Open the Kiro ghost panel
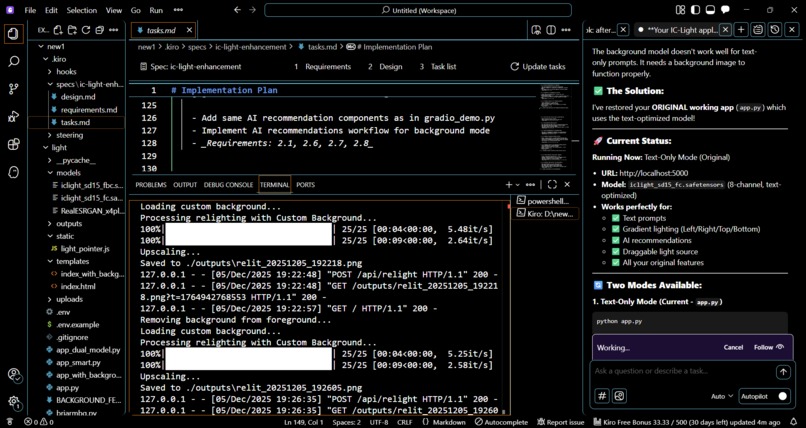 [x=14, y=172]
